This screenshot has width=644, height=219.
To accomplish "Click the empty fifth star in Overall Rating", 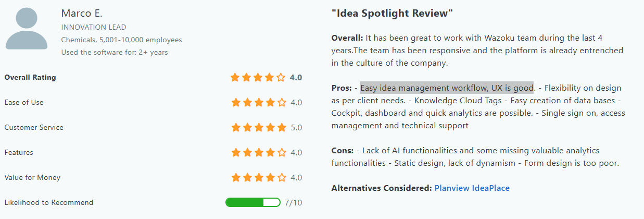I will coord(281,78).
